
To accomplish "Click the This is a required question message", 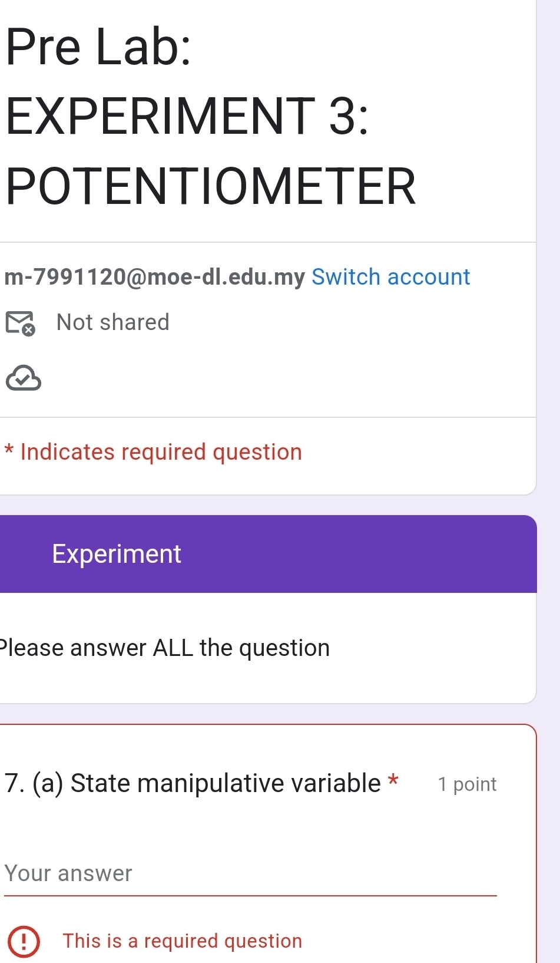I will [x=182, y=941].
